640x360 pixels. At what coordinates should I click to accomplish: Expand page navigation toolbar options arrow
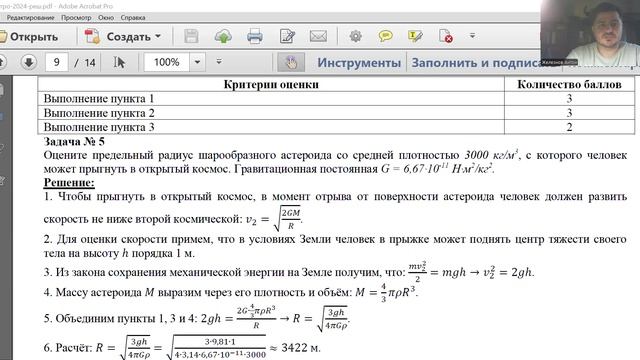(x=219, y=62)
